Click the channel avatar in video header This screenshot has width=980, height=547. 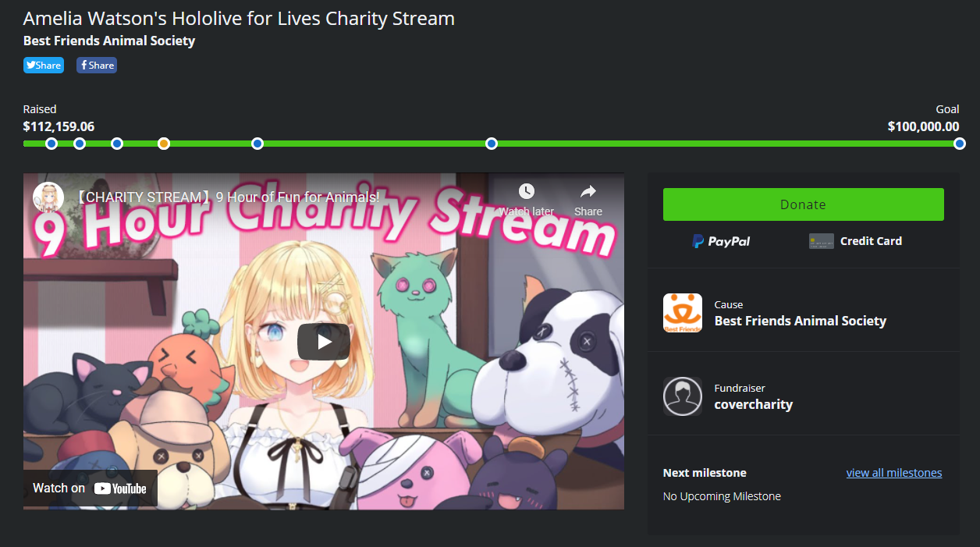tap(48, 197)
